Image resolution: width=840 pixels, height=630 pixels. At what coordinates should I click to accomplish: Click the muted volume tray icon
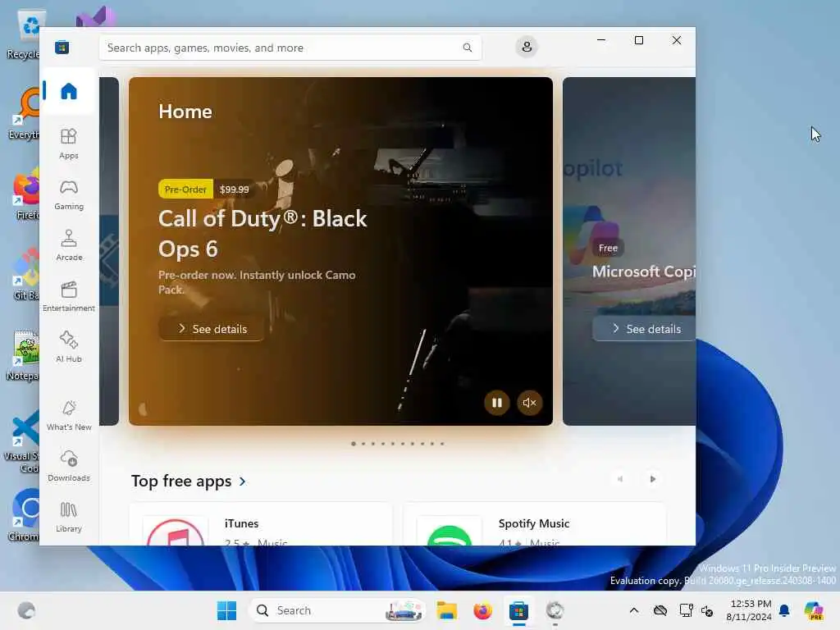[707, 610]
